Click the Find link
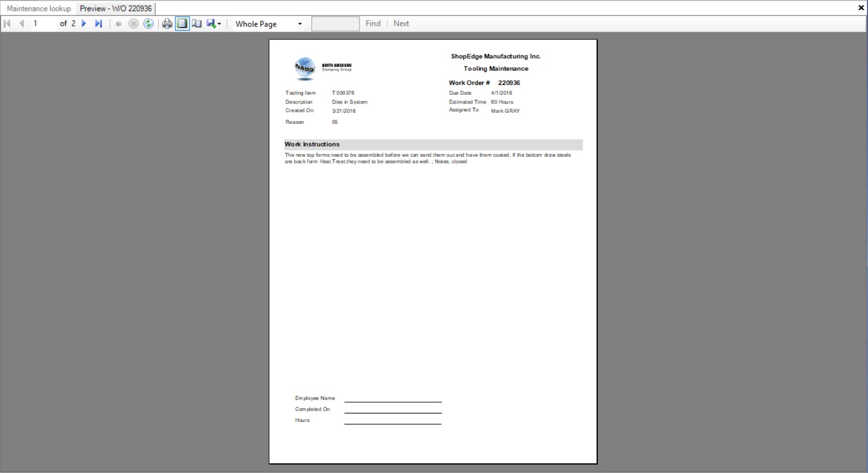This screenshot has height=473, width=868. point(373,23)
